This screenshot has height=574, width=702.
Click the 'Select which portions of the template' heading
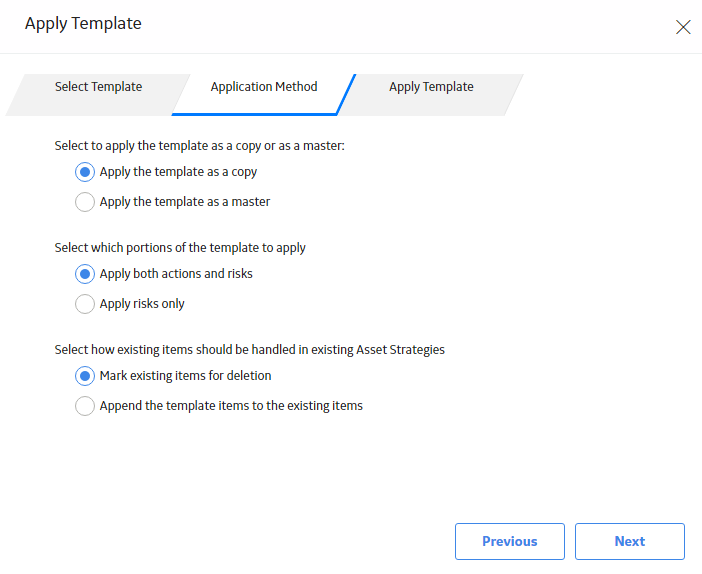(x=180, y=248)
